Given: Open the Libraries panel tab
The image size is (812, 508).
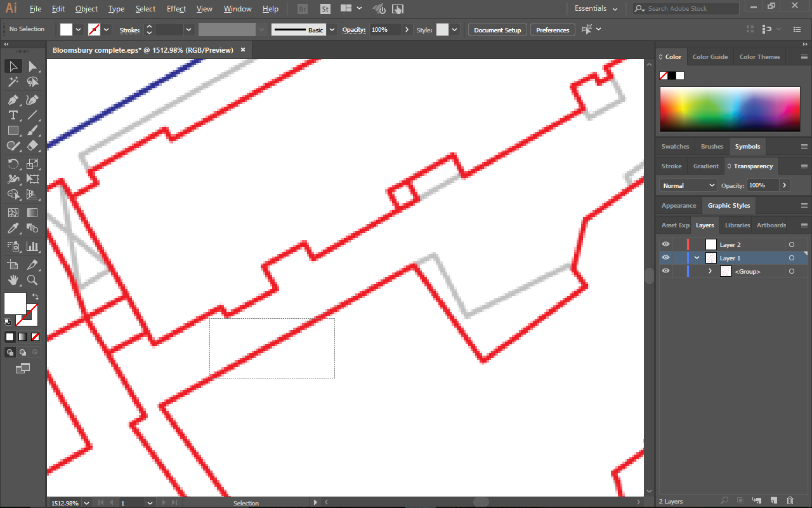Looking at the screenshot, I should pyautogui.click(x=737, y=225).
